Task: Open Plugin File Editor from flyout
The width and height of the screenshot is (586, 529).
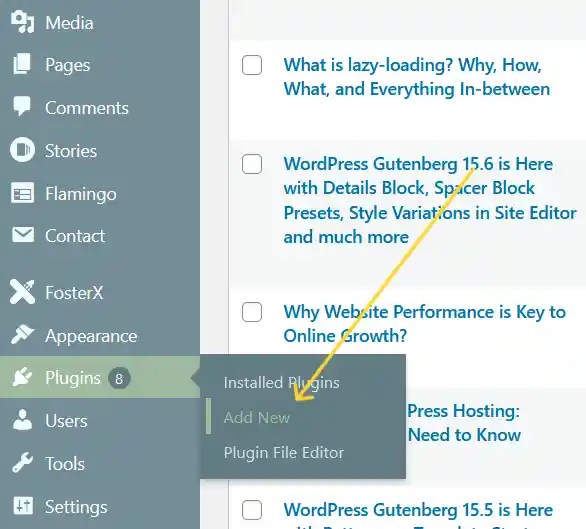Action: coord(284,453)
